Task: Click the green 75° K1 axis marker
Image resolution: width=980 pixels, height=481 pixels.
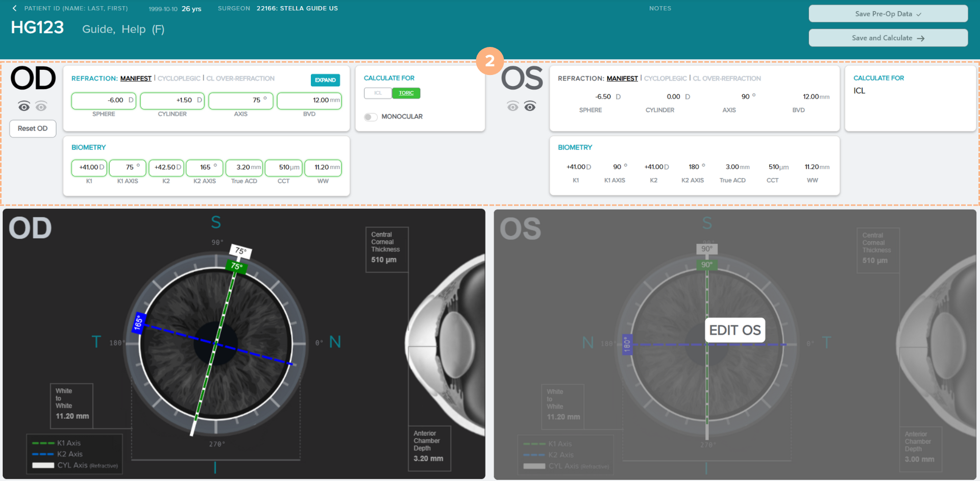Action: tap(236, 266)
